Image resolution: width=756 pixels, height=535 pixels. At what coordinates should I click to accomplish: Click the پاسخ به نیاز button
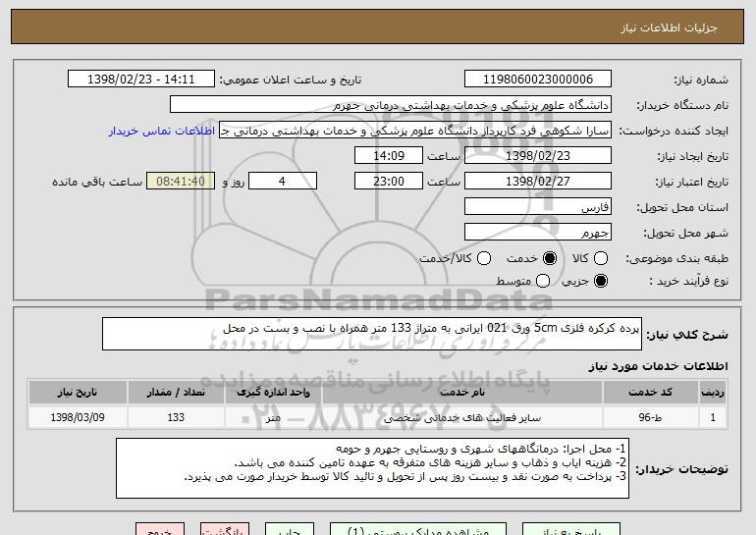pos(571,529)
